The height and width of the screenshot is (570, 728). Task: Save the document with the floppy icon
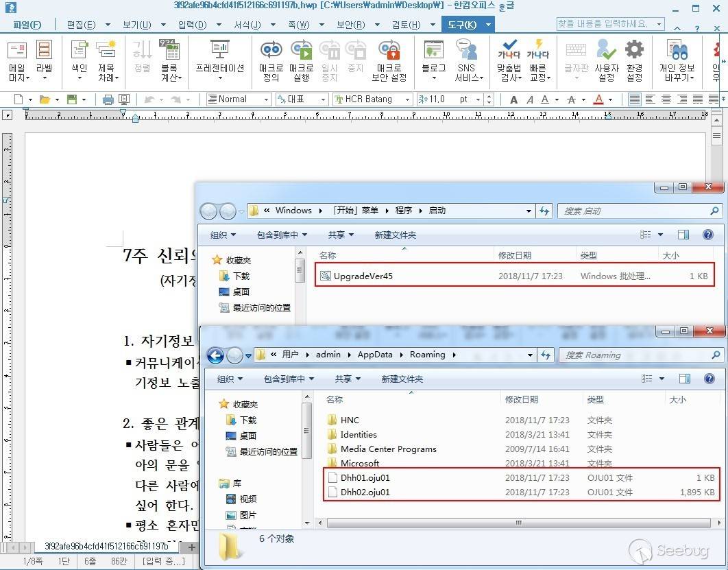point(71,99)
